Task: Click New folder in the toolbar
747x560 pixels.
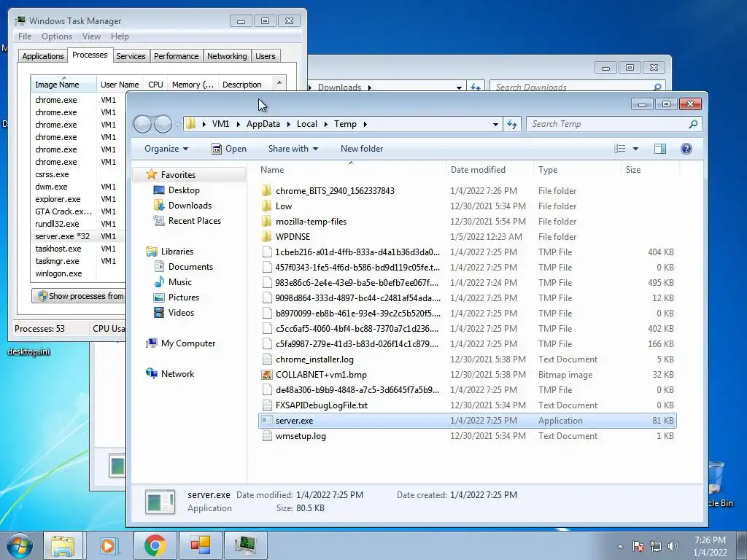Action: pos(362,149)
